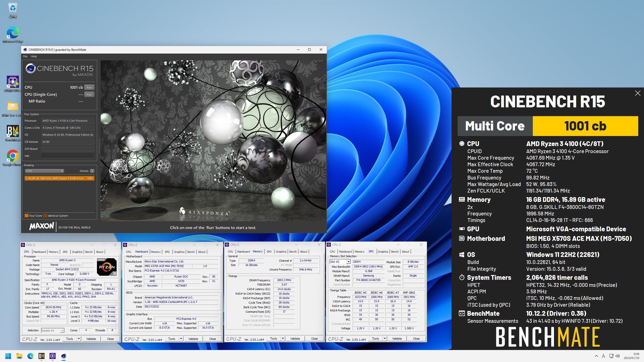Open SPD tab in Memory CPU-Z window

(x=269, y=252)
